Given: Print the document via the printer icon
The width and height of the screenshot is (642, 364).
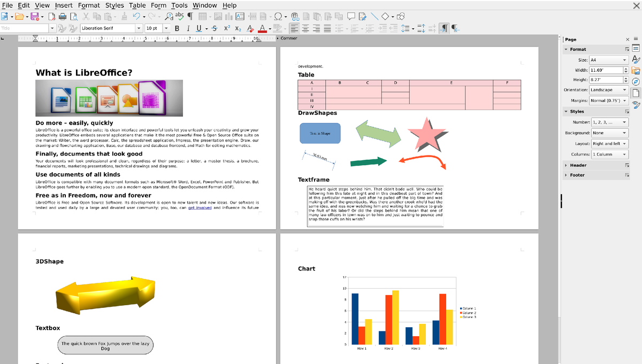Looking at the screenshot, I should (63, 16).
